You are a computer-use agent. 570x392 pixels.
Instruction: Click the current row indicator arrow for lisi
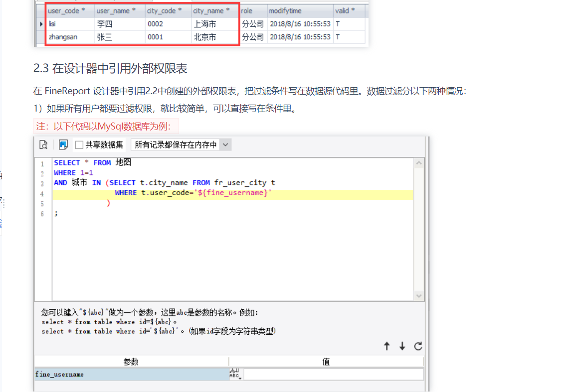41,24
